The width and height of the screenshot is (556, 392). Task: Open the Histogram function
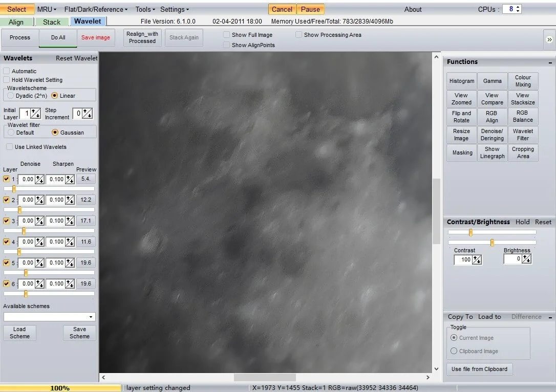click(462, 81)
